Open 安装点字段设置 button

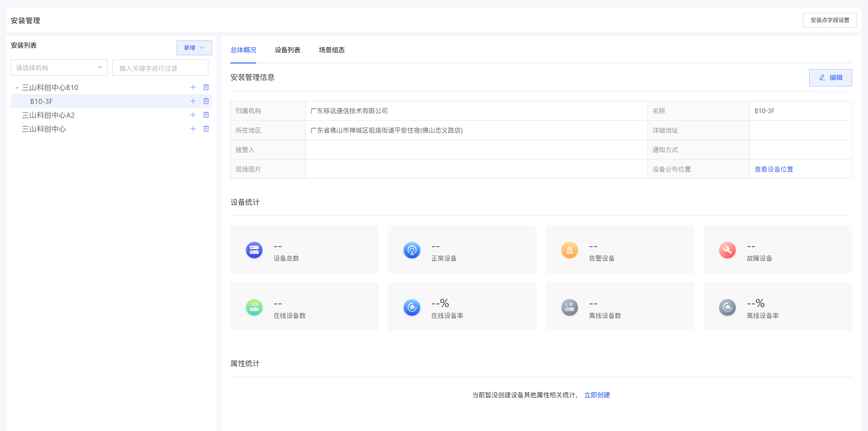point(829,20)
